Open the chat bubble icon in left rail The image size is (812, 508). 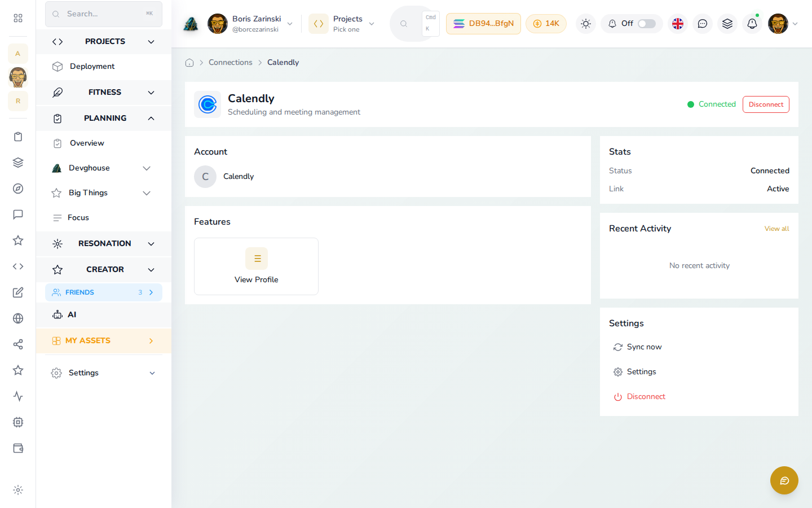[x=18, y=214]
